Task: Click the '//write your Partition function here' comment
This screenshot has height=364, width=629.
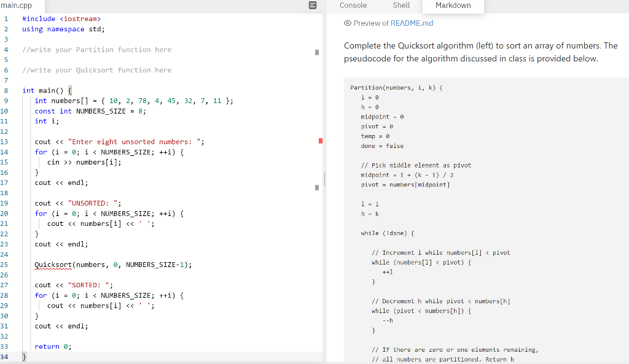Action: (96, 50)
